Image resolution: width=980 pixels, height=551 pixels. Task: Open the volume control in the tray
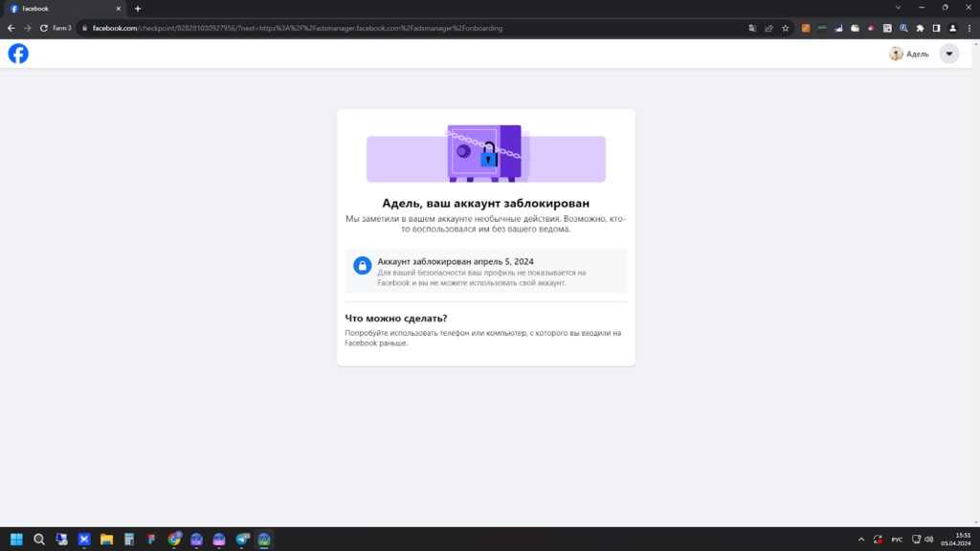(x=928, y=540)
